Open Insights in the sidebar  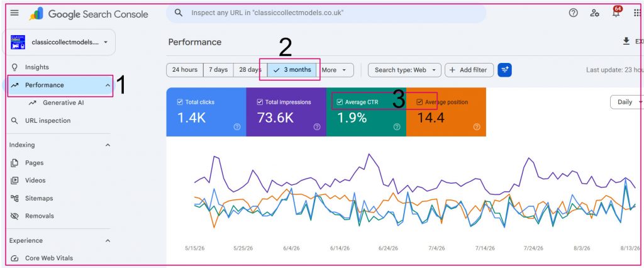(37, 67)
